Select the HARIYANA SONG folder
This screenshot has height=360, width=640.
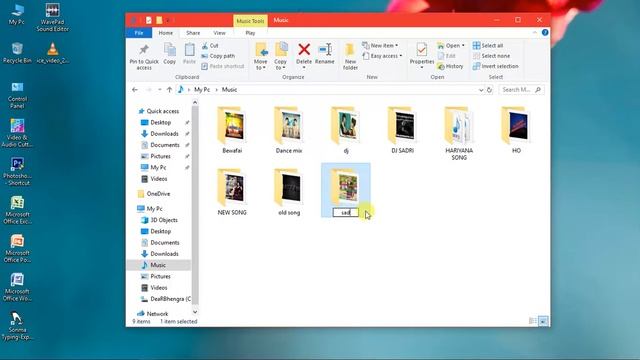(459, 133)
